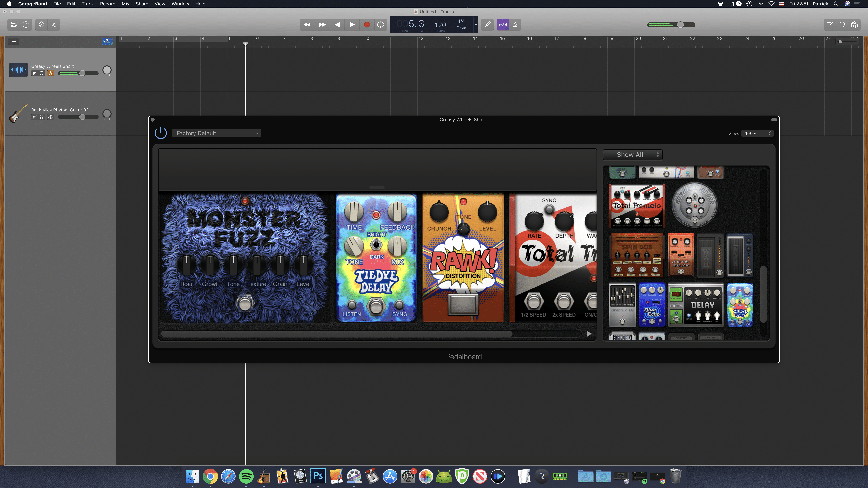Click the Greasy Wheels Short pan knob

[x=107, y=70]
